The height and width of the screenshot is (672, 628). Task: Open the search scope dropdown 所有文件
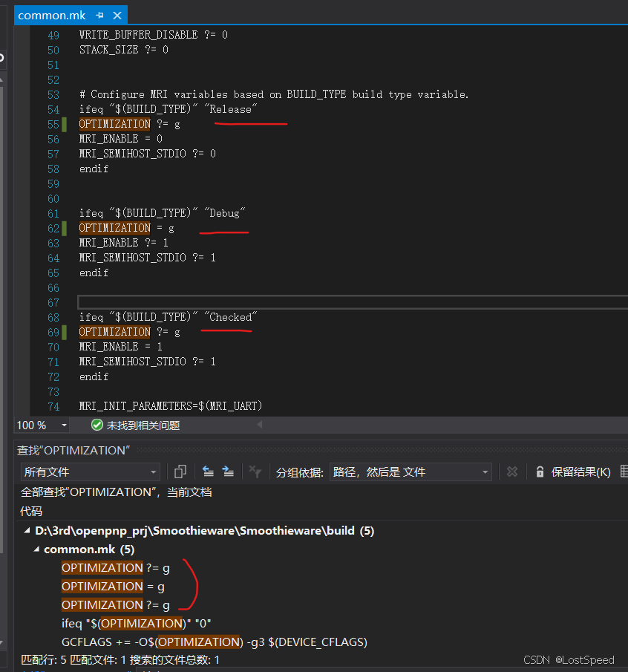point(90,472)
